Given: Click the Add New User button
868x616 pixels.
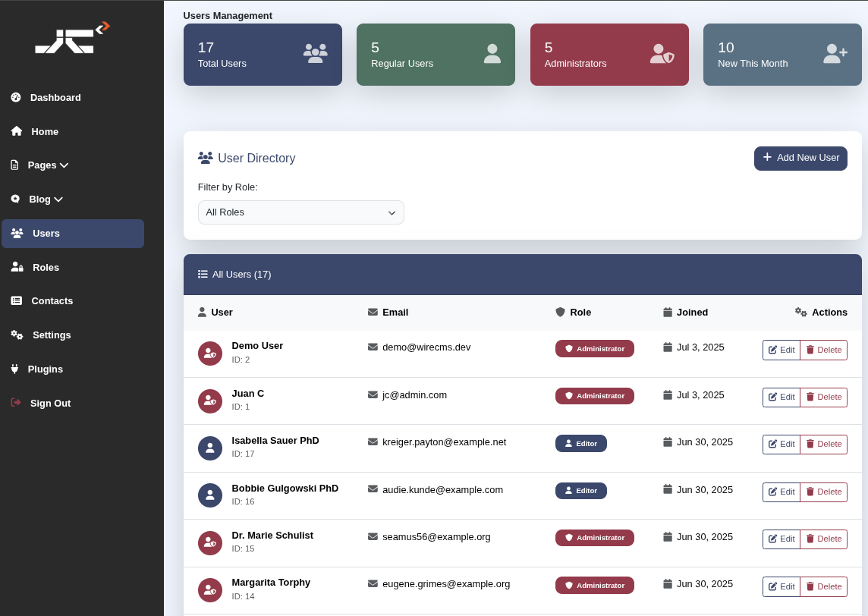Looking at the screenshot, I should pyautogui.click(x=800, y=159).
